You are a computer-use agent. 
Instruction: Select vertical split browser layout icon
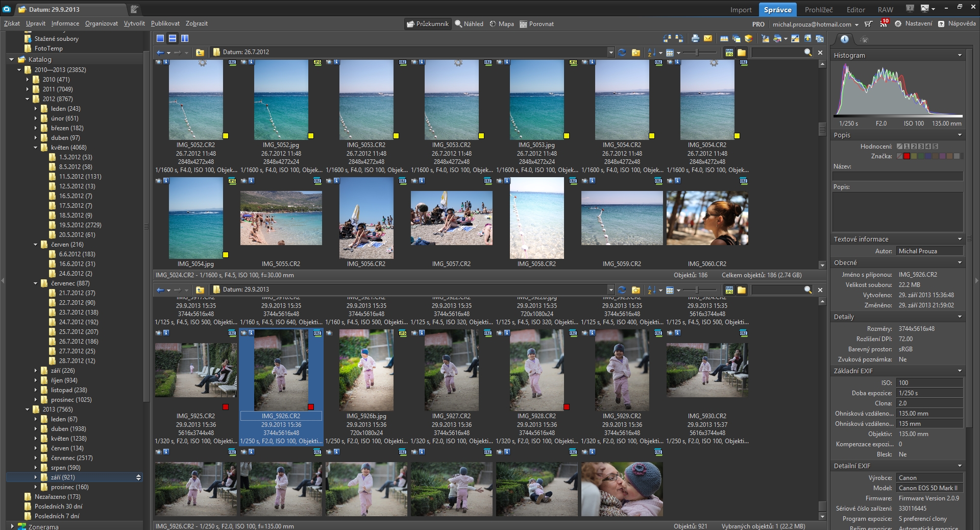tap(185, 38)
